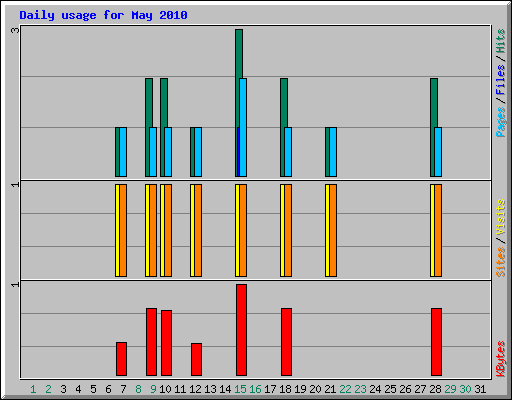Screen dimensions: 512x400
Task: Select day label '5' on the x-axis
Action: [x=93, y=389]
